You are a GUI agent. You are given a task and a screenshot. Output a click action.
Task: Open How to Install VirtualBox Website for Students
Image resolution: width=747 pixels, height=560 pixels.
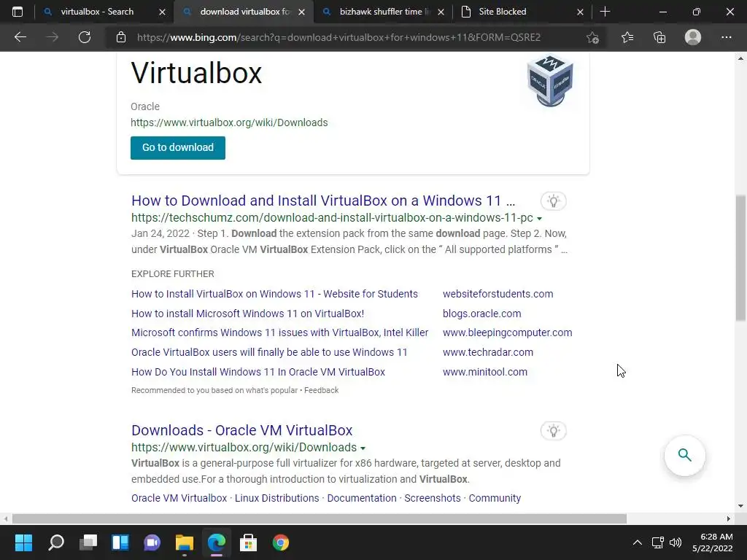(x=274, y=294)
